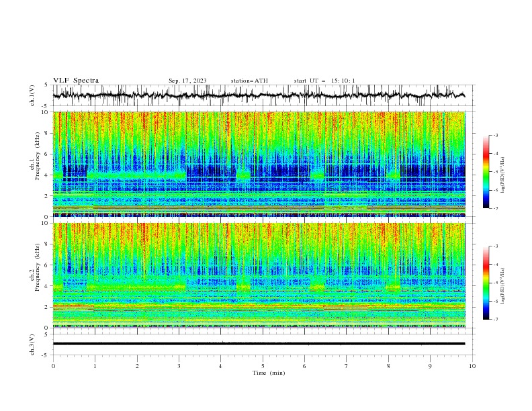Click the 'ch.1(V)' waveform axis label
The height and width of the screenshot is (411, 532).
tap(32, 95)
